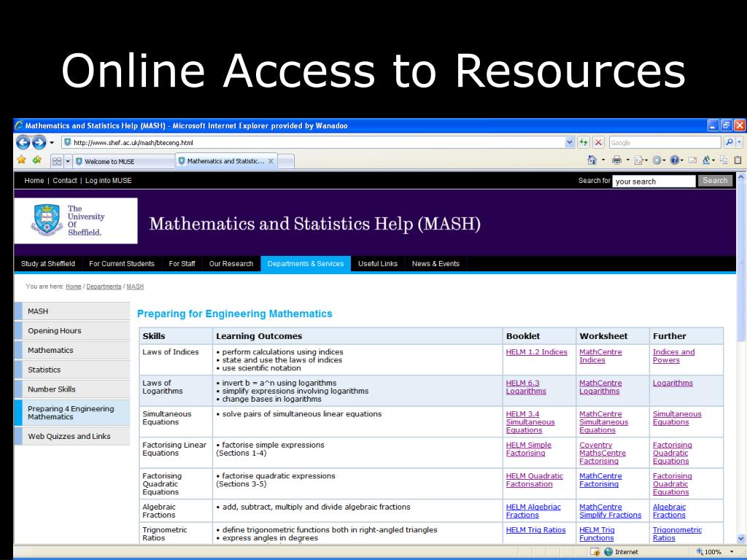
Task: Open the recent pages dropdown beside Forward
Action: click(52, 142)
